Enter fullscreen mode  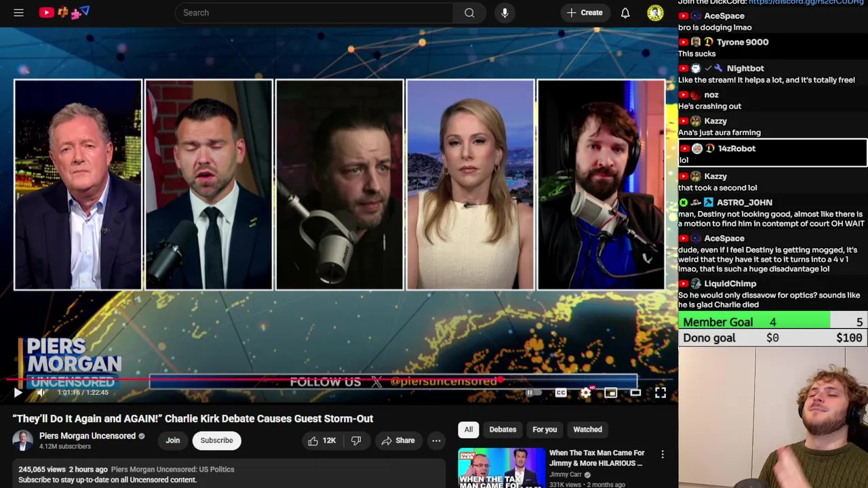[660, 392]
